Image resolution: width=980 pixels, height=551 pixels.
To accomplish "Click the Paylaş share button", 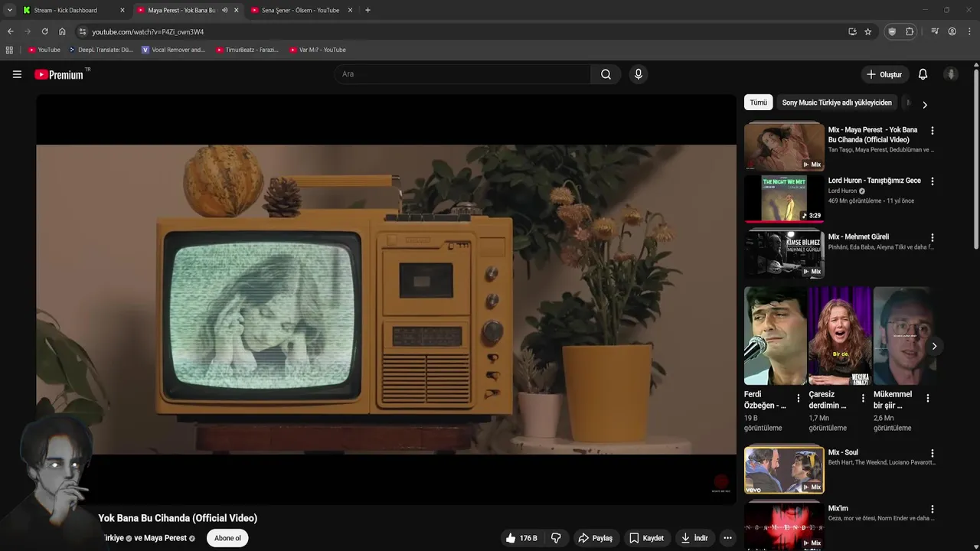I will 595,538.
